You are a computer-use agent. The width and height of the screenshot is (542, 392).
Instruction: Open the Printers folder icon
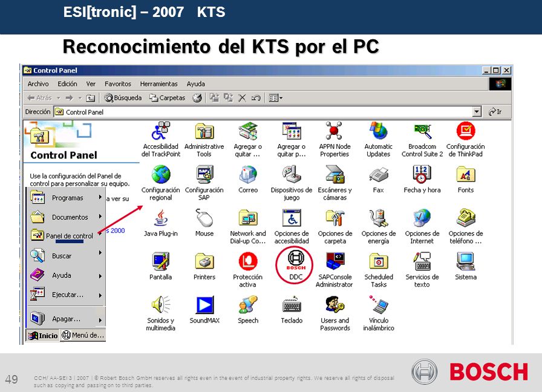(x=204, y=261)
